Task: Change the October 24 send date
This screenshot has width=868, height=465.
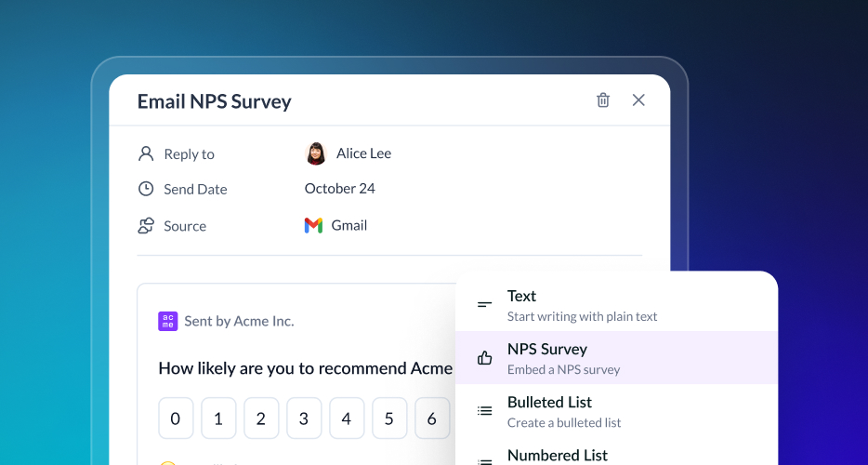Action: 339,189
